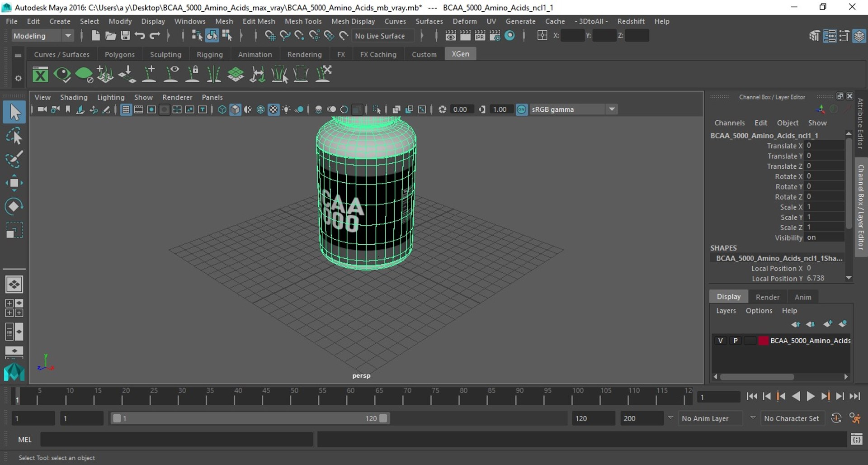Open the Deform menu
This screenshot has height=465, width=868.
tap(465, 21)
